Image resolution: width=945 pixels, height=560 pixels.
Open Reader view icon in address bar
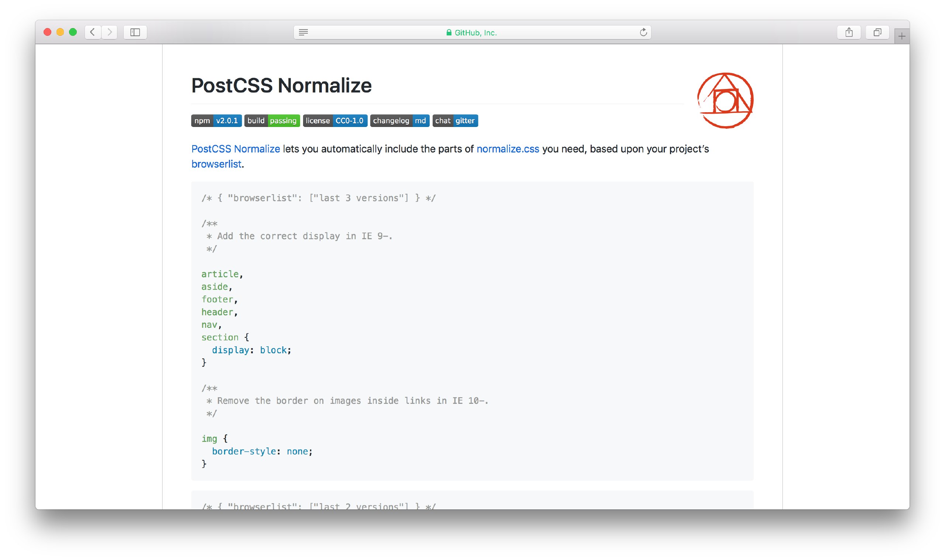[x=303, y=32]
